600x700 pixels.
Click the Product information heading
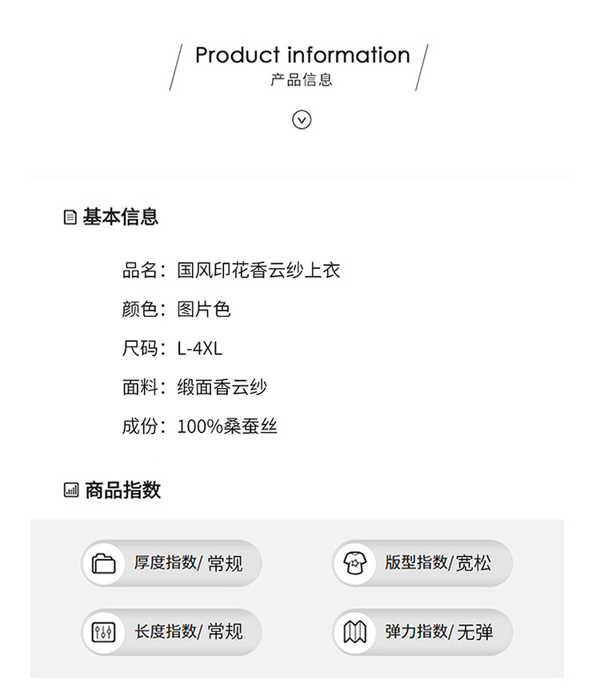tap(302, 55)
